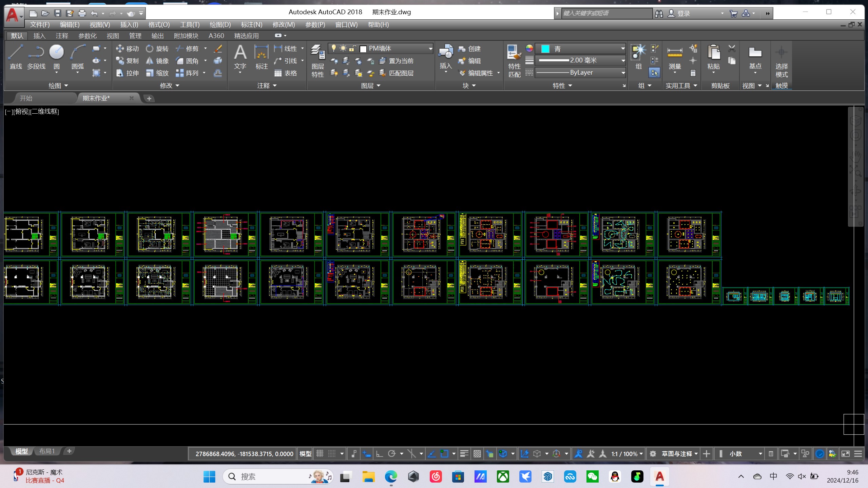Toggle ortho mode in status bar
The image size is (868, 488).
[x=379, y=454]
